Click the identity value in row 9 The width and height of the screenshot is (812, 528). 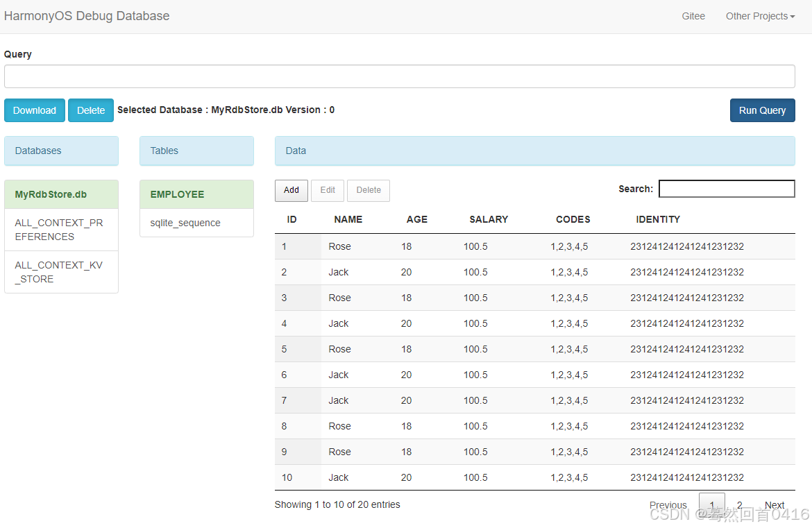686,452
